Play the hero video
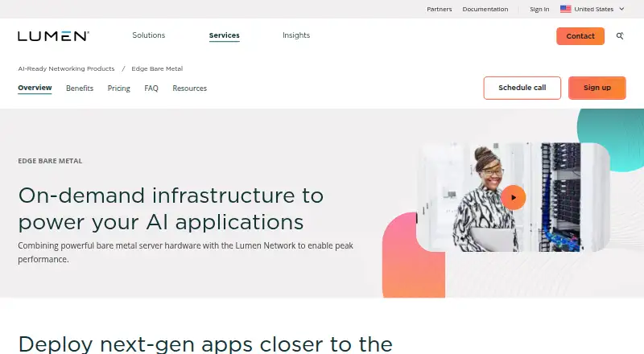644x354 pixels. 513,198
